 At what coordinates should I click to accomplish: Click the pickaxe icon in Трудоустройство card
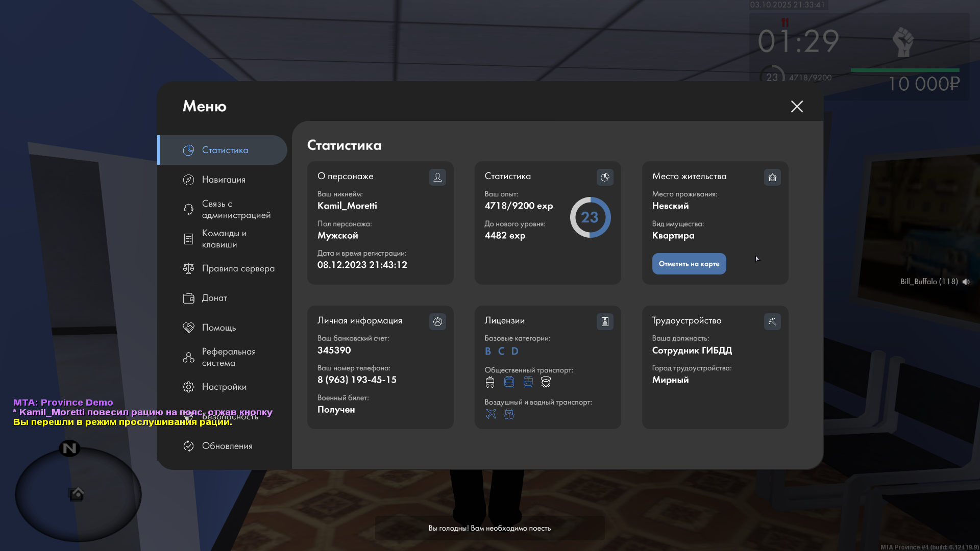coord(772,321)
